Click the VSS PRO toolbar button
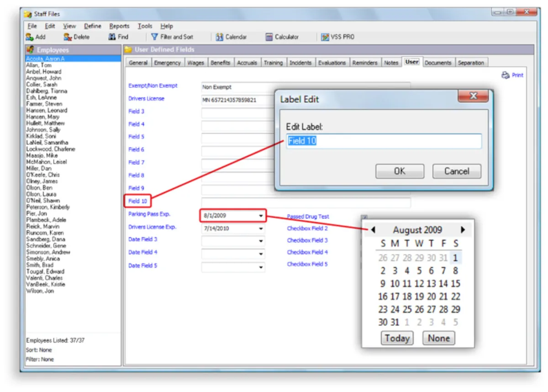 pyautogui.click(x=337, y=37)
